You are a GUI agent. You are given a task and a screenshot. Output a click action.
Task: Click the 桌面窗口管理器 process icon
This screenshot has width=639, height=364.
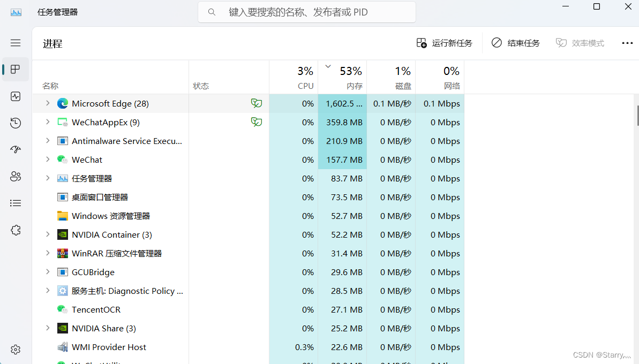click(x=62, y=197)
